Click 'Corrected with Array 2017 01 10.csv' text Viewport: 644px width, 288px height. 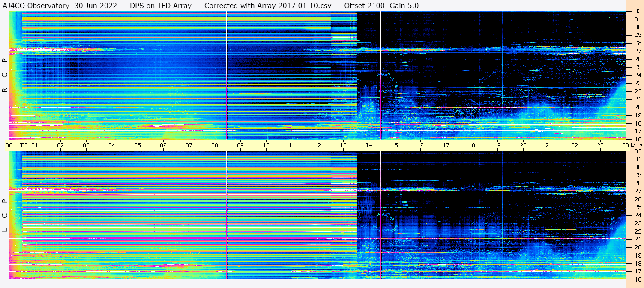267,6
